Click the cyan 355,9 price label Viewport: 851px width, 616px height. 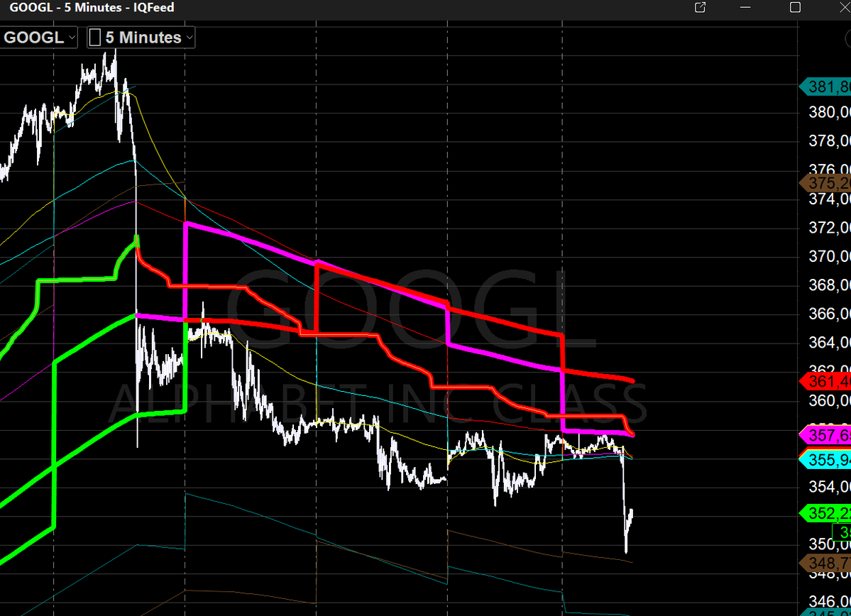coord(825,460)
